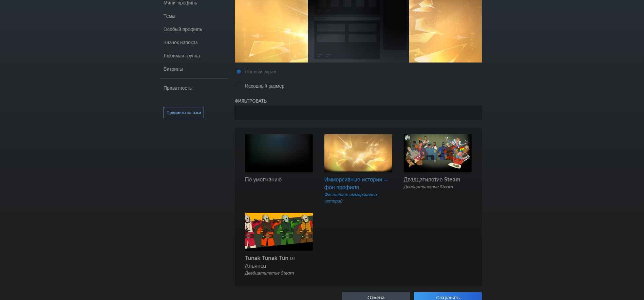Open the Мини-профиль section

click(180, 3)
